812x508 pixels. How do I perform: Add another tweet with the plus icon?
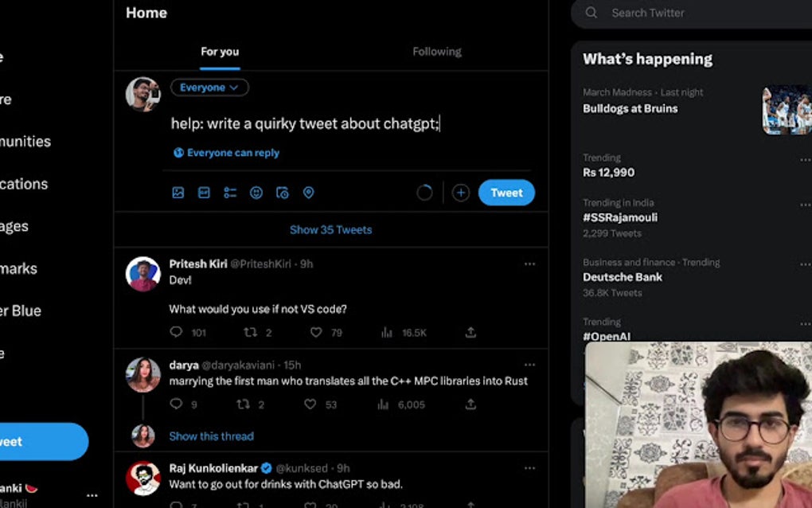[461, 193]
